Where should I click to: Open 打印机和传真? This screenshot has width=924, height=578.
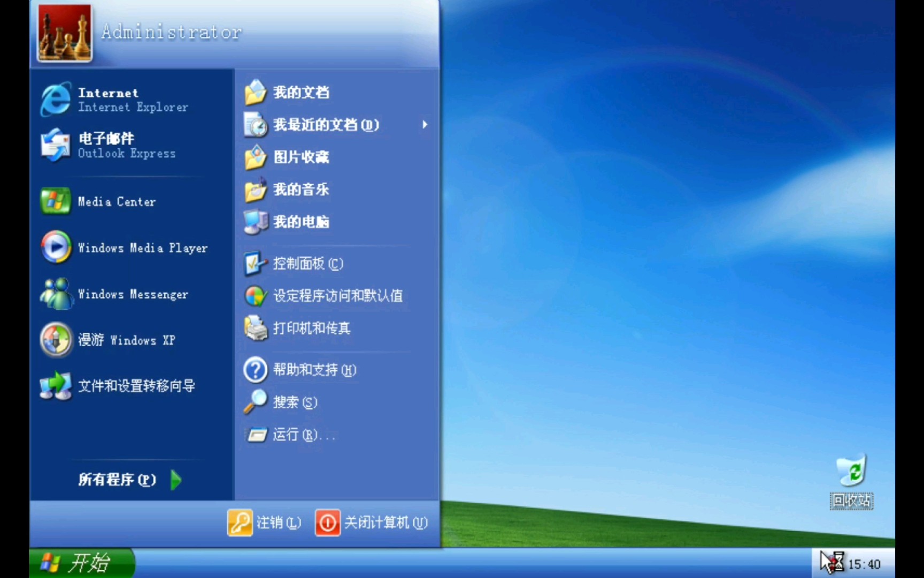point(310,329)
